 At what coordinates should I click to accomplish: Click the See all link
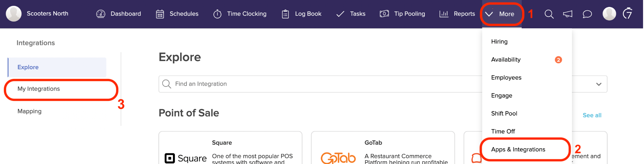[592, 115]
